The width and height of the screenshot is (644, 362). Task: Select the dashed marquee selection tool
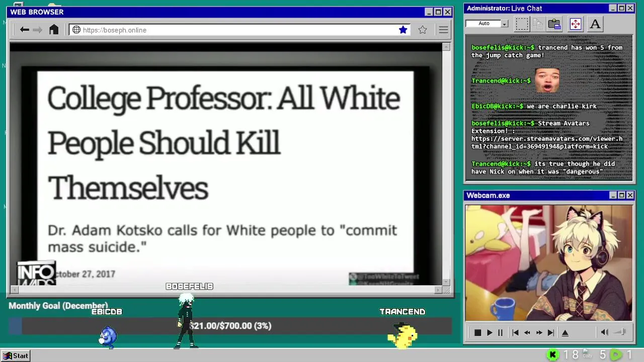(x=522, y=24)
